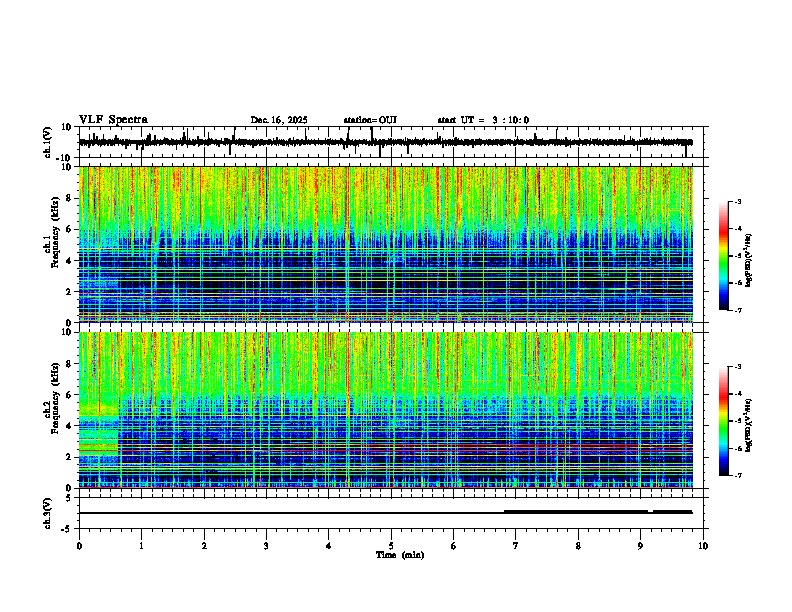Click time axis tick label "0"
This screenshot has height=612, width=792.
79,546
